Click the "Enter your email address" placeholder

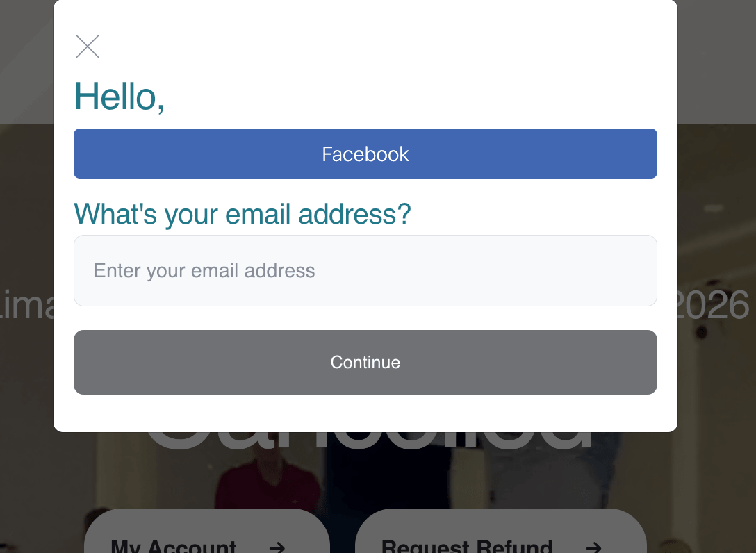coord(204,270)
